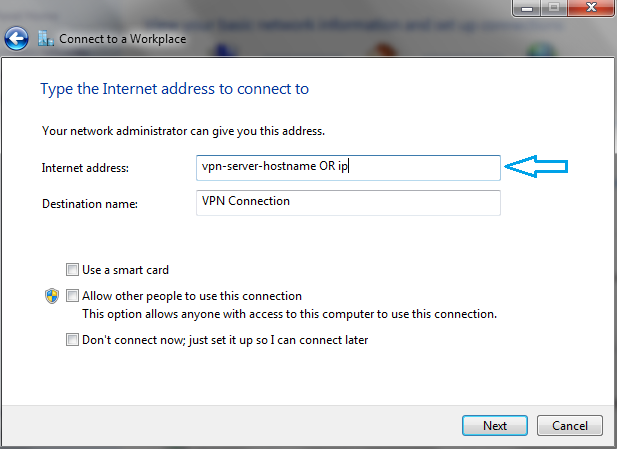The height and width of the screenshot is (449, 617).
Task: Click the network administrator hint text
Action: point(183,131)
